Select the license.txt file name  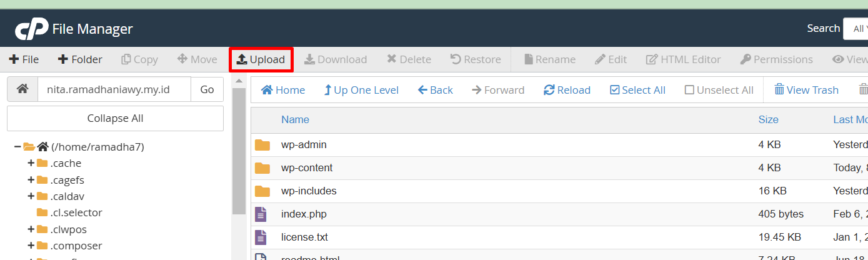coord(304,237)
